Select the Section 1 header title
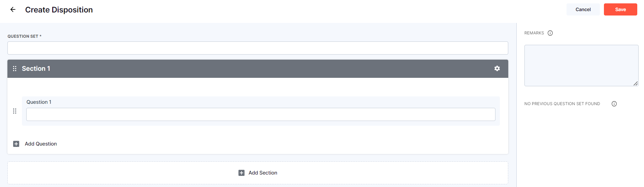 [x=36, y=69]
